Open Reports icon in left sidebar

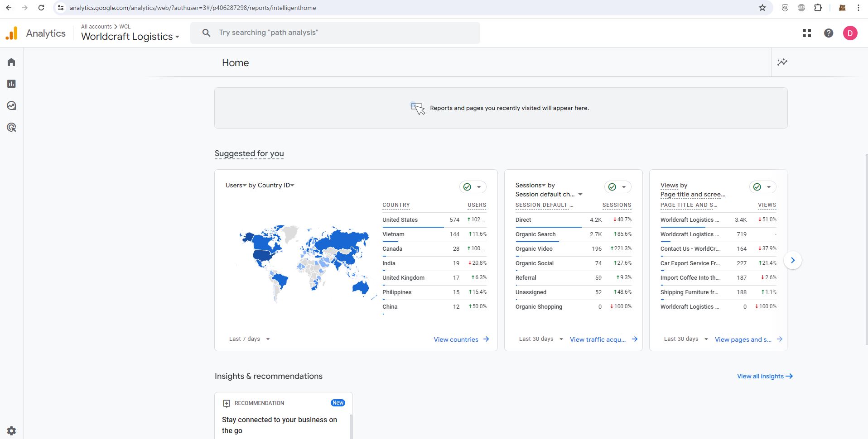[x=11, y=84]
